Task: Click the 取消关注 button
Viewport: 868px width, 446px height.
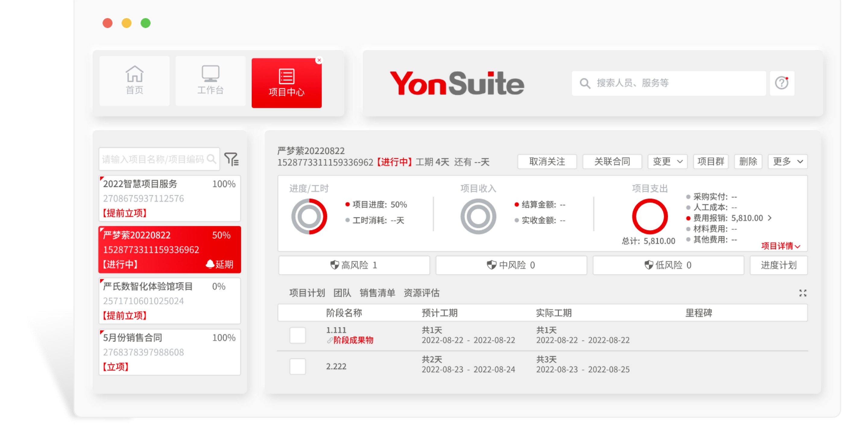Action: pos(547,162)
